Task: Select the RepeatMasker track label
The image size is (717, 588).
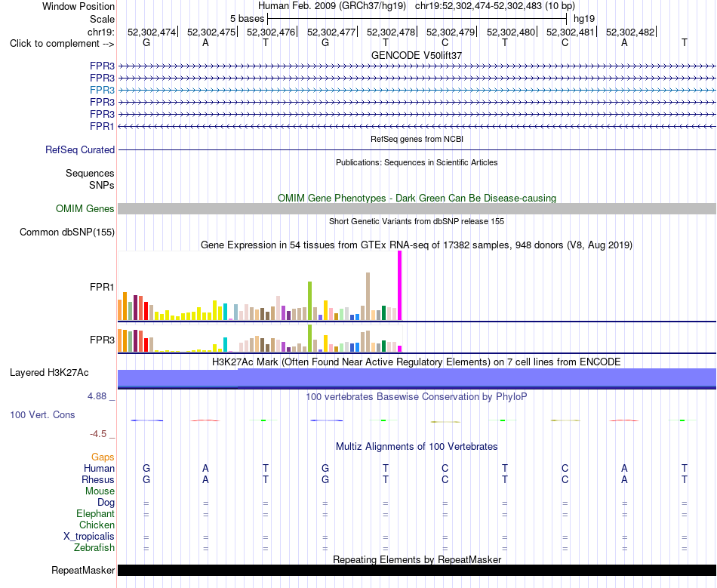Action: pyautogui.click(x=83, y=570)
